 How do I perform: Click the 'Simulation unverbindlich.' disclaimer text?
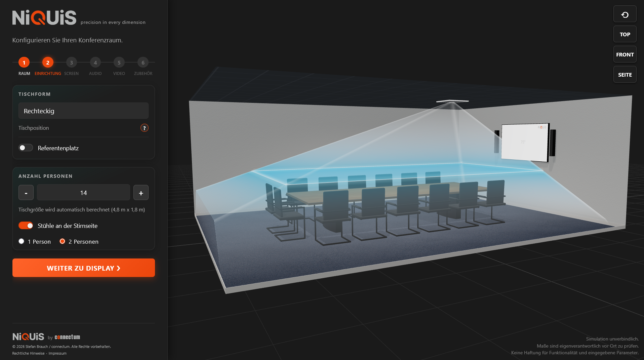coord(612,339)
